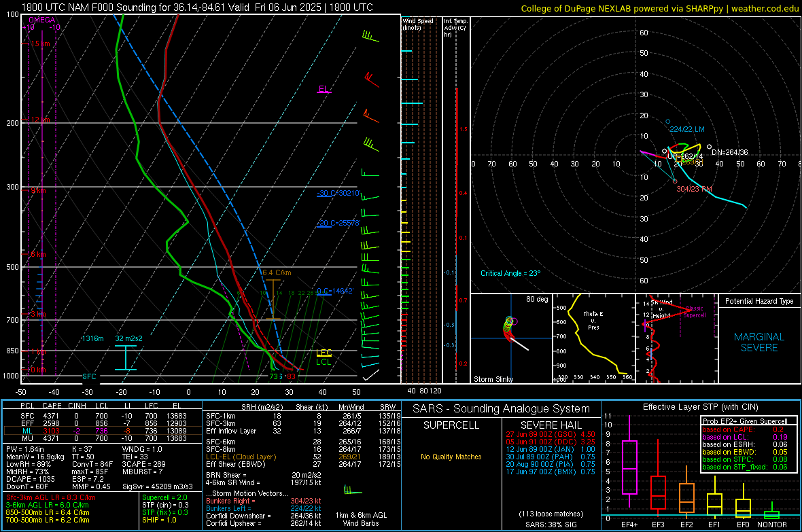Click the Inf. Temp. Adv. panel header
Screen dimensions: 802x532
tap(455, 28)
